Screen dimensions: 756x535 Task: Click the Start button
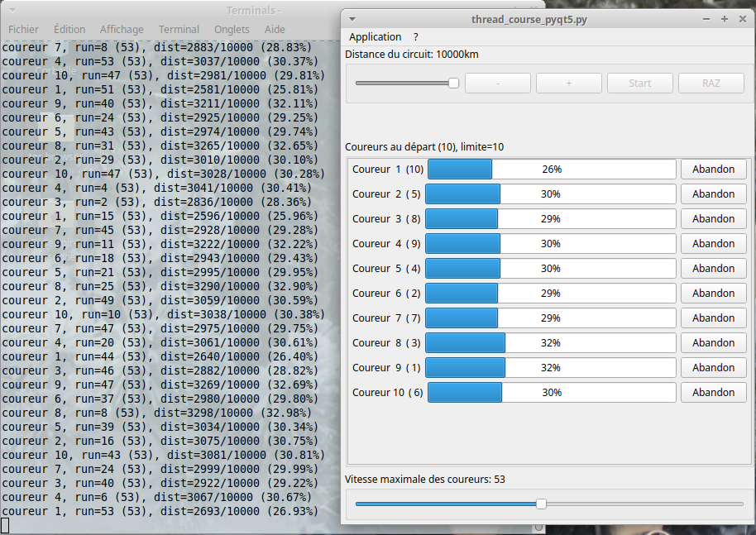[x=640, y=83]
